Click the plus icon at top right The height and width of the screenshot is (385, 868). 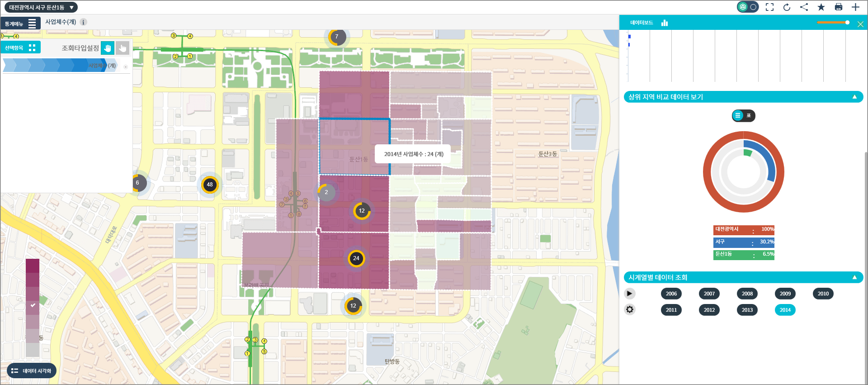point(855,7)
